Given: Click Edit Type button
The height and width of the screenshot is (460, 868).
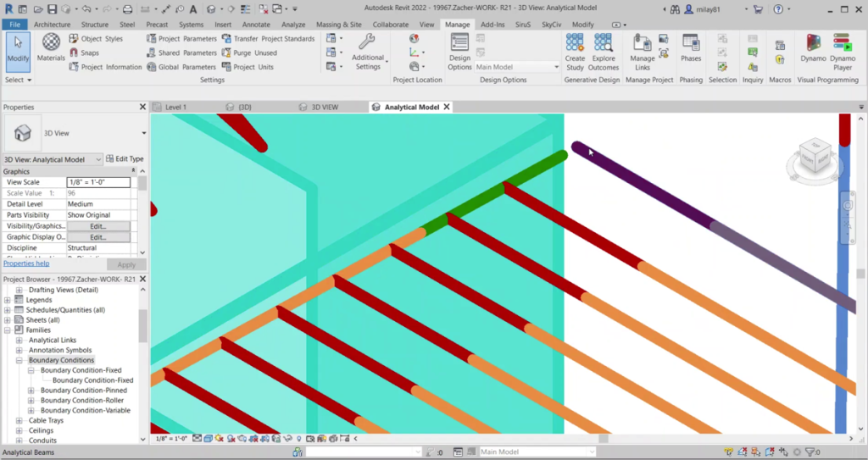Looking at the screenshot, I should 125,159.
